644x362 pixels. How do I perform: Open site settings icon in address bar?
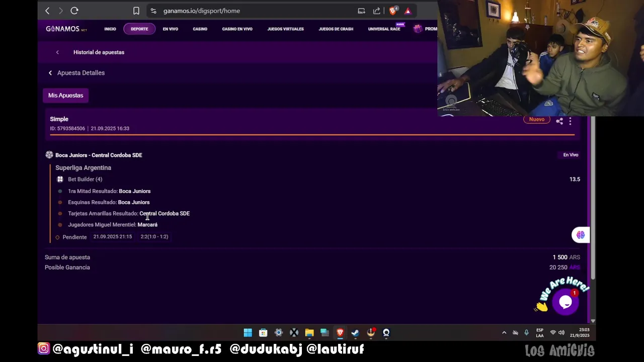153,11
